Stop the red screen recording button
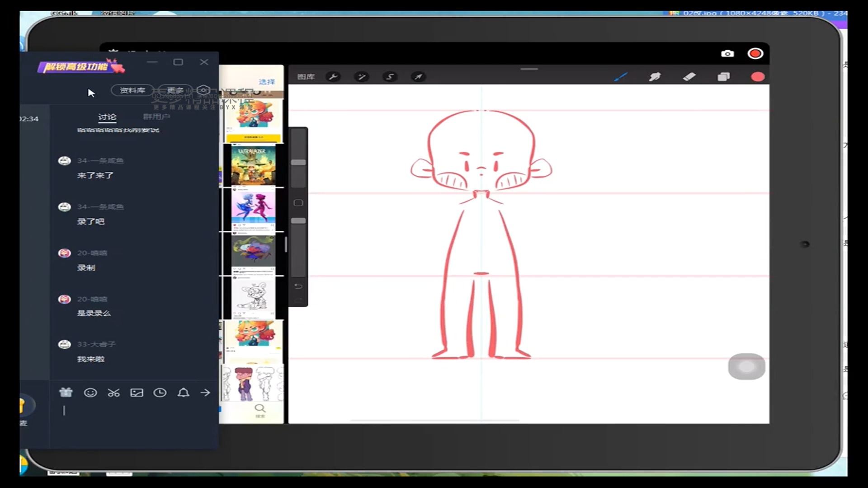Viewport: 868px width, 488px height. (x=755, y=54)
